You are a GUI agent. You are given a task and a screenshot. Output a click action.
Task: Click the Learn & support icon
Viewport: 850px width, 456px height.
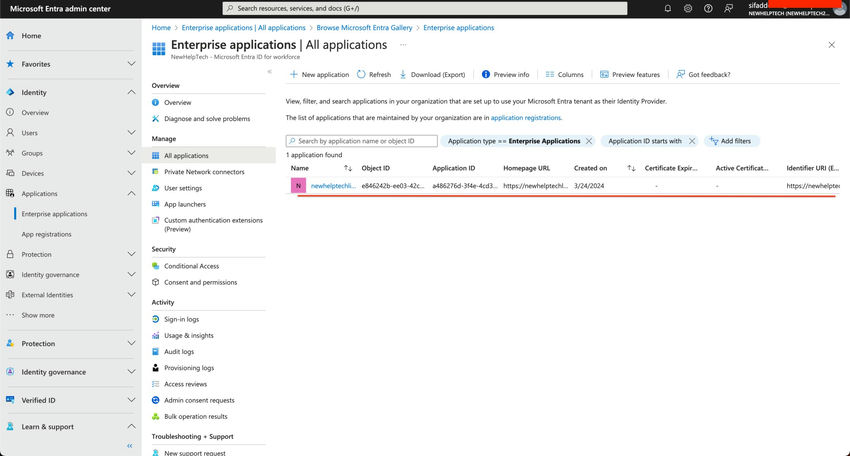click(x=10, y=426)
